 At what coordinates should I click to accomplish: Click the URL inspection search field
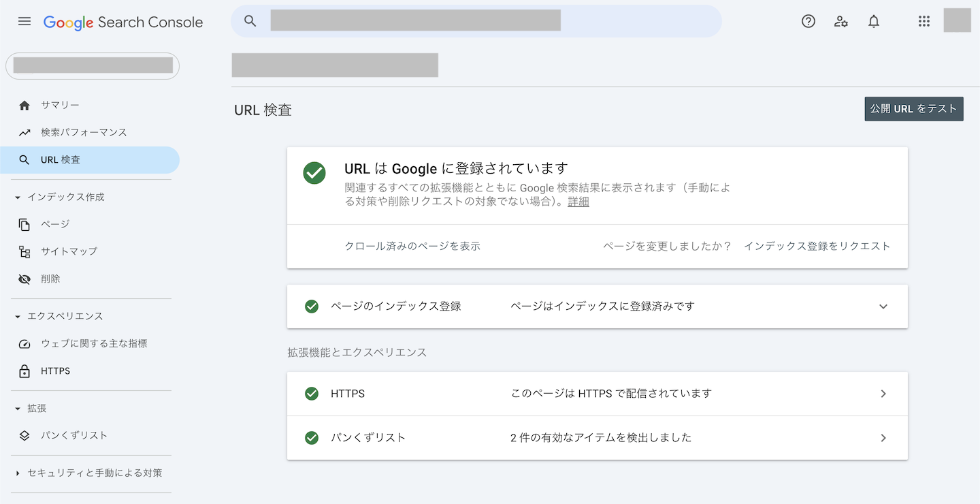[x=476, y=21]
